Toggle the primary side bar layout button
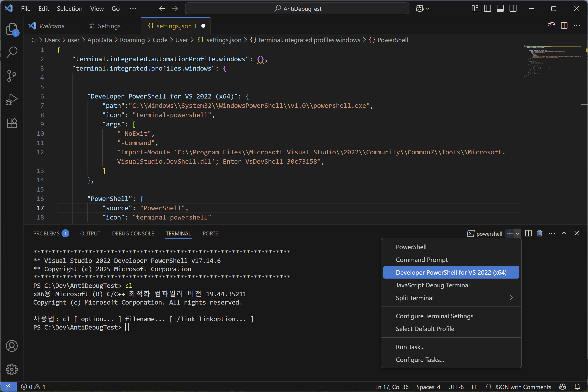The width and height of the screenshot is (588, 392). (487, 9)
